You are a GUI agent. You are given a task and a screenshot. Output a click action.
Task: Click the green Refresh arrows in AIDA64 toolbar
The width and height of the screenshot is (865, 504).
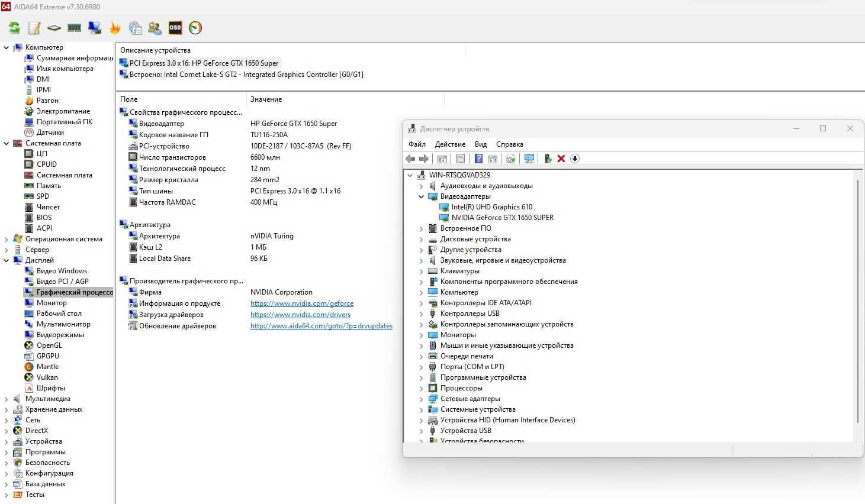(14, 28)
